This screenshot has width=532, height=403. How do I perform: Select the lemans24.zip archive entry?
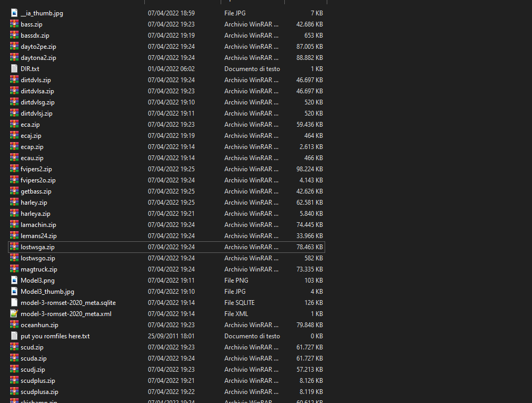pyautogui.click(x=39, y=236)
